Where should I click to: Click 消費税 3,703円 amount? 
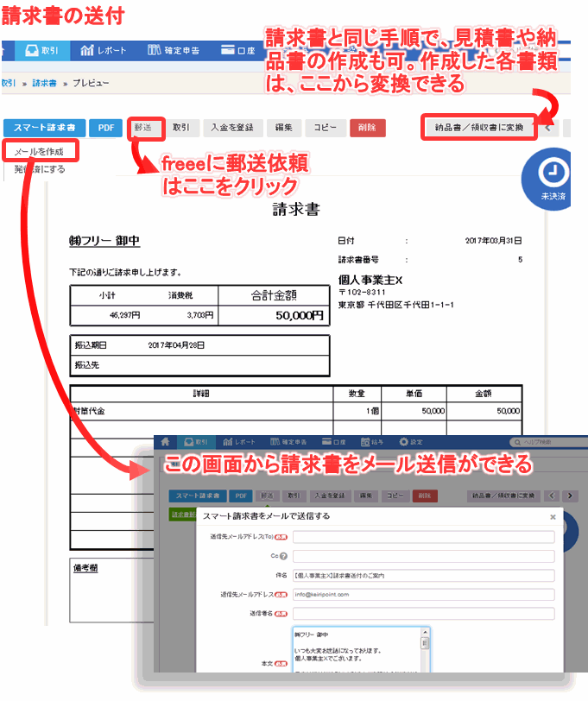(199, 315)
